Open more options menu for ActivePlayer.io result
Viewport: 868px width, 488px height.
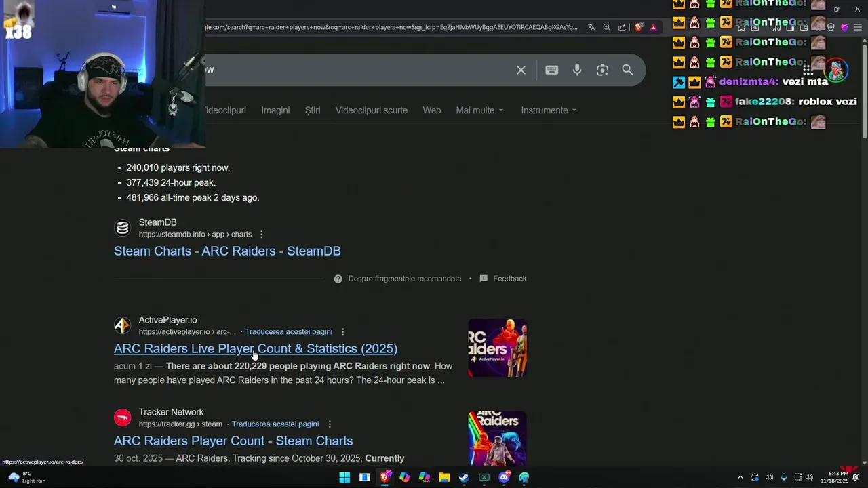click(342, 332)
